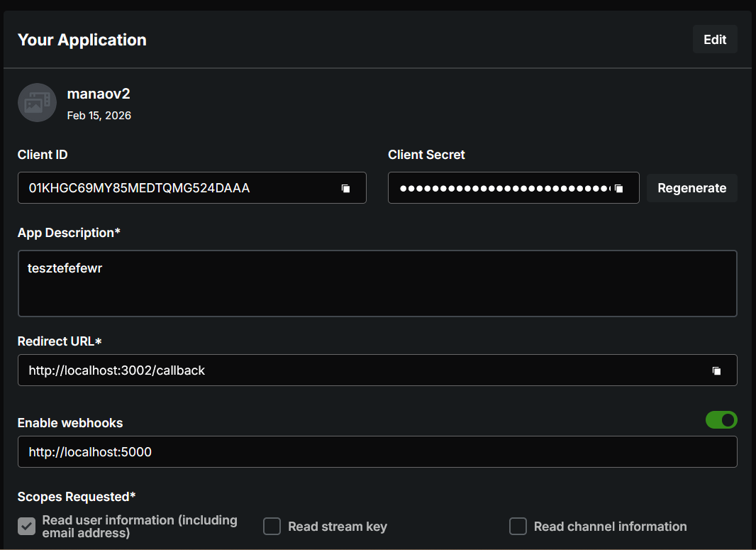Regenerate the client secret
Screen dimensions: 756x550
[x=691, y=188]
